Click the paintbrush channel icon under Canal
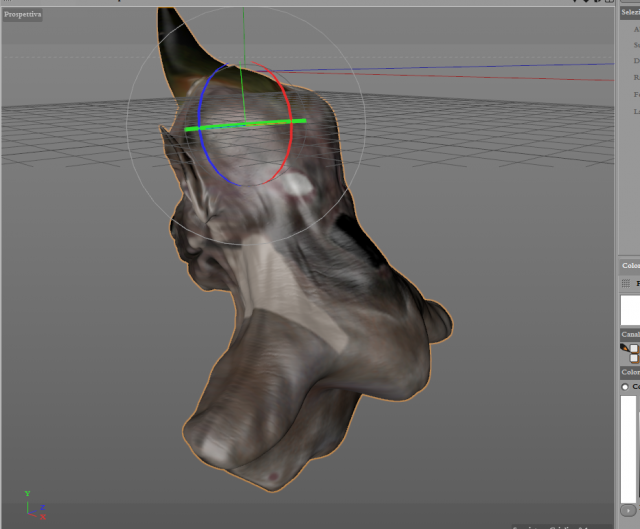This screenshot has height=529, width=640. [x=624, y=348]
